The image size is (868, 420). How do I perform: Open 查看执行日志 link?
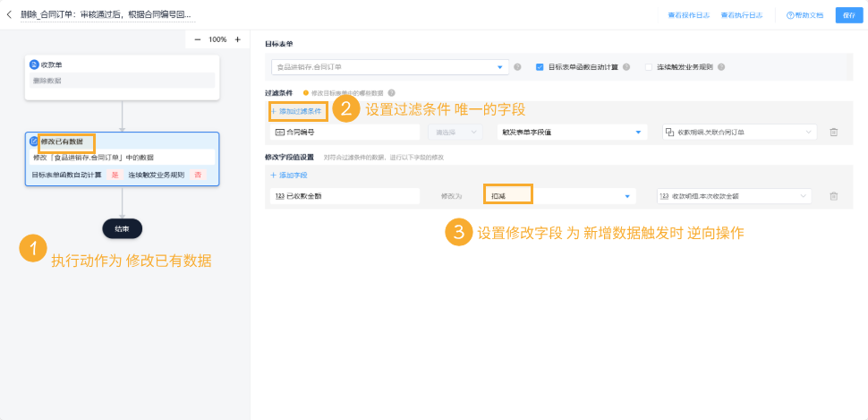pos(742,15)
